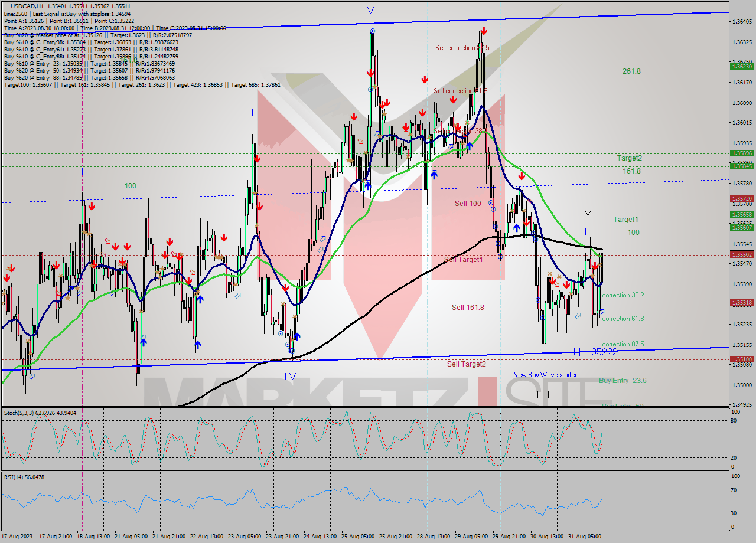Click the 'Sell 161.8' label

468,307
